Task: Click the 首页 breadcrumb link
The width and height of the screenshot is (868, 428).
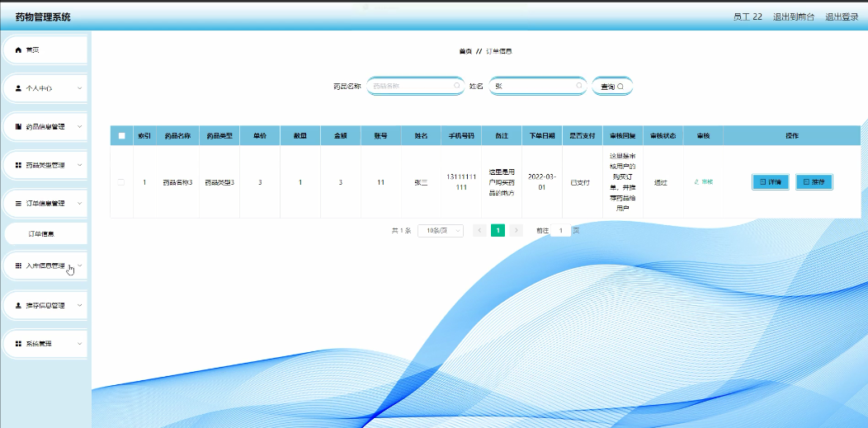Action: tap(465, 51)
